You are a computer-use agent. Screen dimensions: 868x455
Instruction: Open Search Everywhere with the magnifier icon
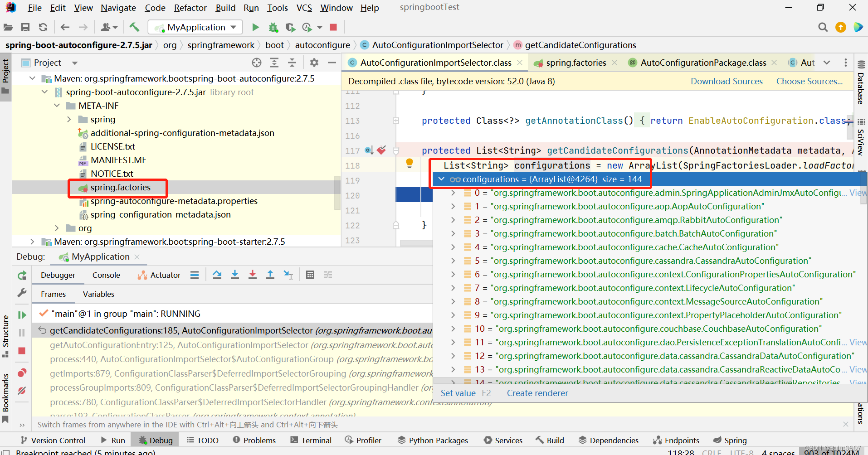tap(823, 27)
